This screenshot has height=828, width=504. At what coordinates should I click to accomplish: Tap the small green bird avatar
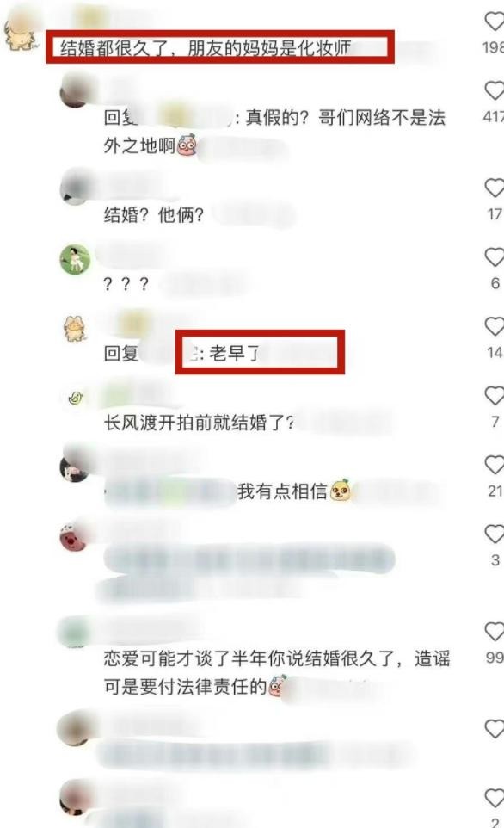pyautogui.click(x=76, y=398)
